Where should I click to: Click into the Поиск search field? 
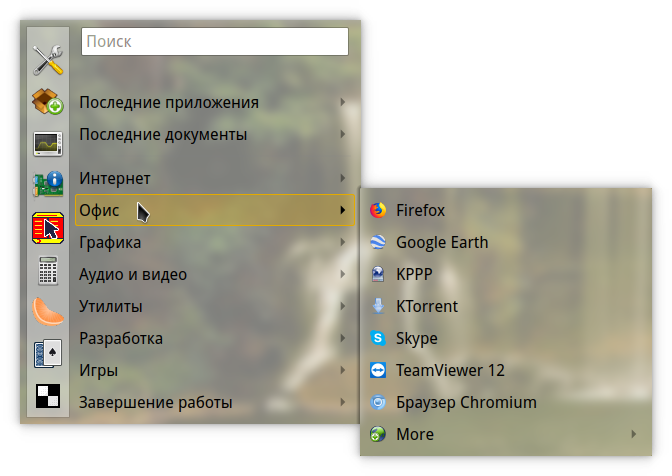[x=215, y=42]
